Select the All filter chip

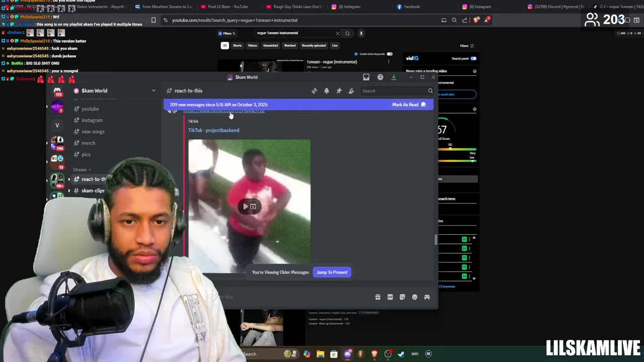pos(225,45)
